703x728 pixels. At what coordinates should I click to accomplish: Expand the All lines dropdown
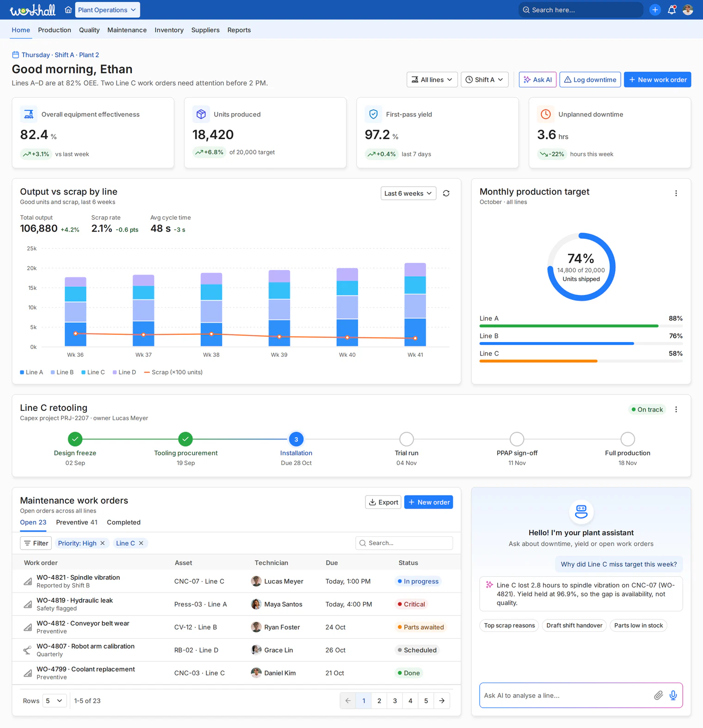pyautogui.click(x=432, y=80)
